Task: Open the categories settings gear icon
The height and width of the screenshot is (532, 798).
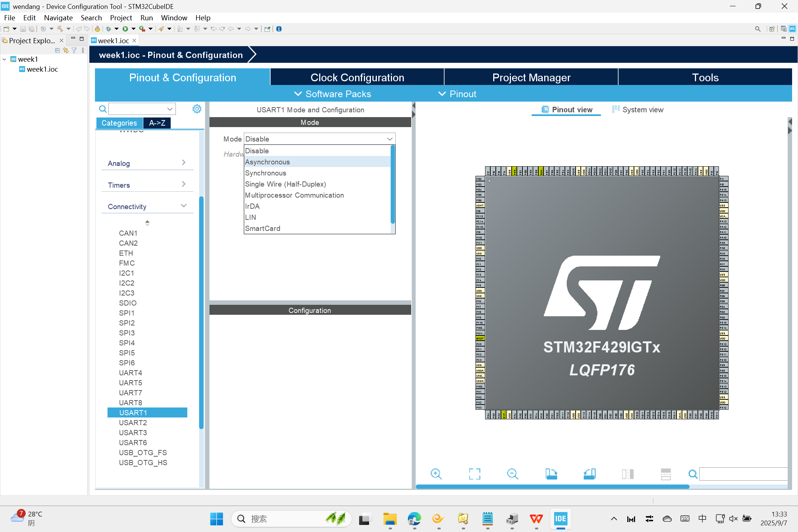Action: coord(197,109)
